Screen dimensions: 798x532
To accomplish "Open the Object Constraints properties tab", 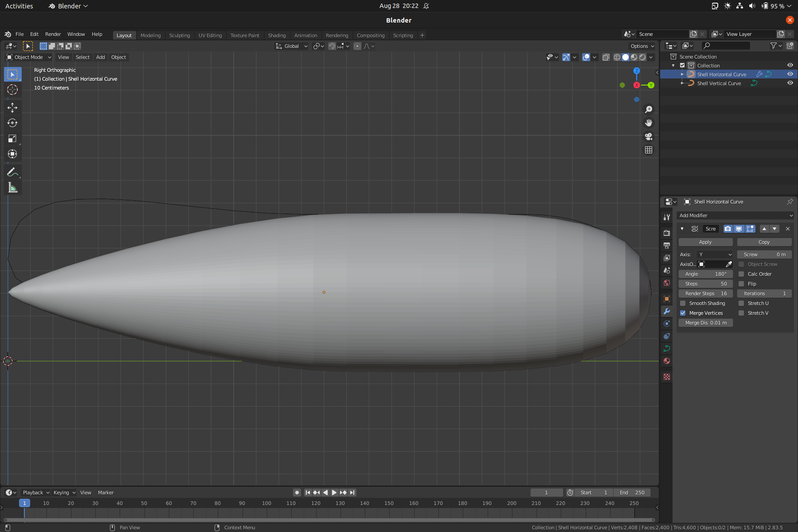I will (x=667, y=336).
